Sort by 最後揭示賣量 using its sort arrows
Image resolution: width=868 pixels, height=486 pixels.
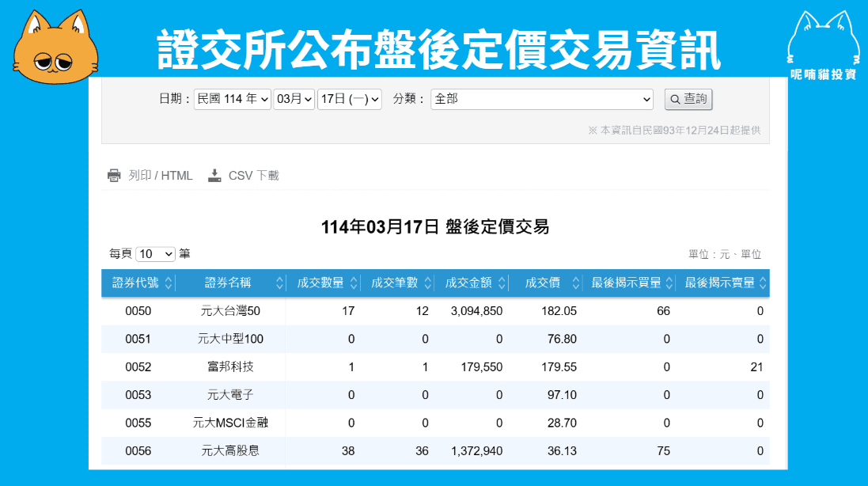tap(763, 283)
